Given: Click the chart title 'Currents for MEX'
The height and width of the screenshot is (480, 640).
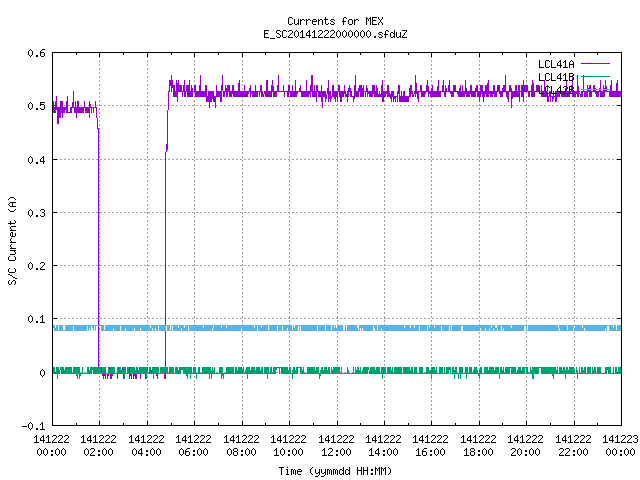Looking at the screenshot, I should (x=335, y=21).
